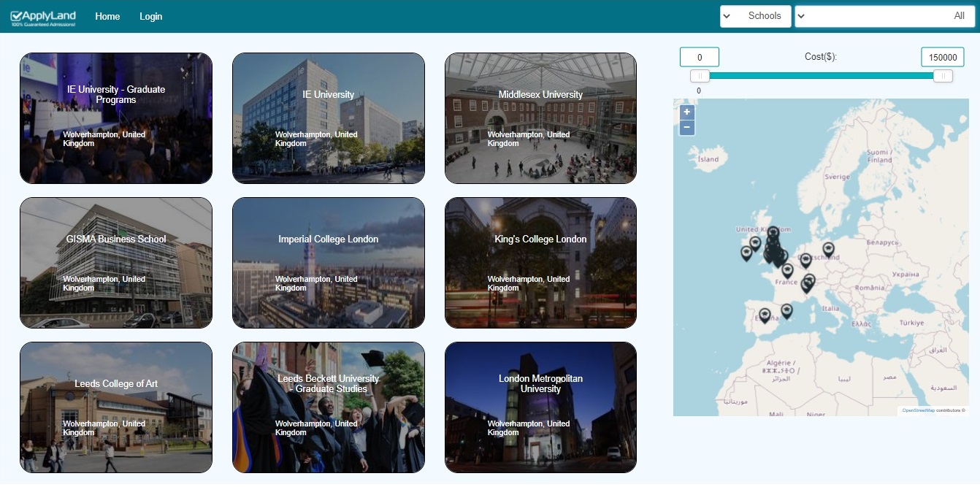The height and width of the screenshot is (487, 980).
Task: Open the Login page
Action: [151, 16]
